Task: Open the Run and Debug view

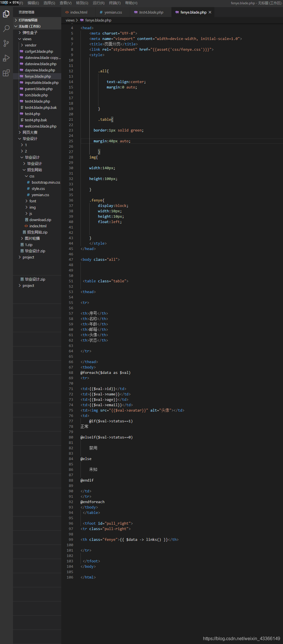Action: click(x=6, y=58)
